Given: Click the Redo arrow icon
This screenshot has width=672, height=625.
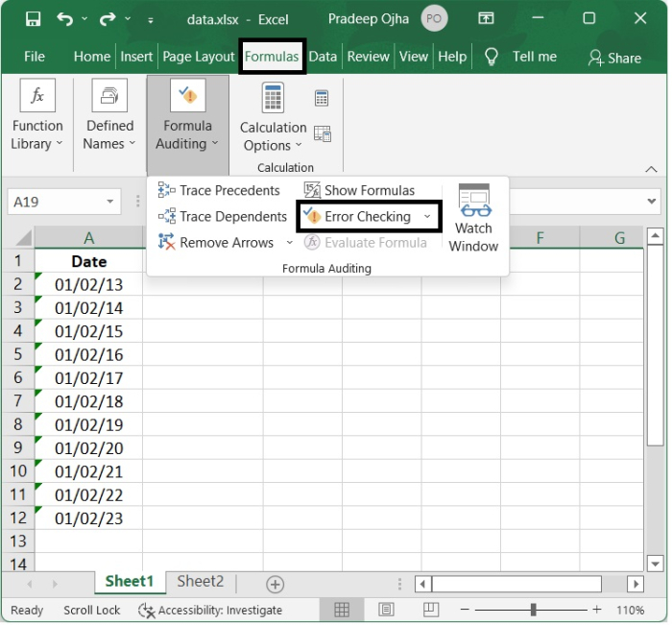Looking at the screenshot, I should (x=108, y=19).
